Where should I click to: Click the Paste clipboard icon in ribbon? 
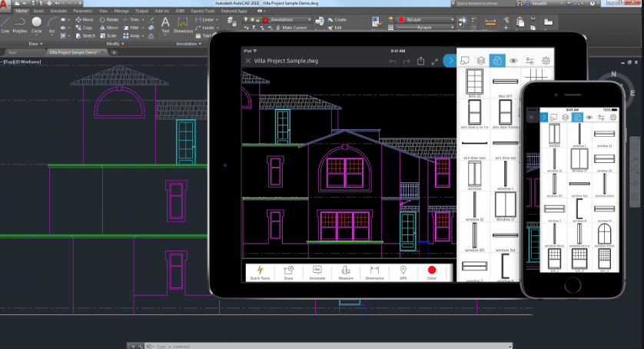click(x=520, y=22)
